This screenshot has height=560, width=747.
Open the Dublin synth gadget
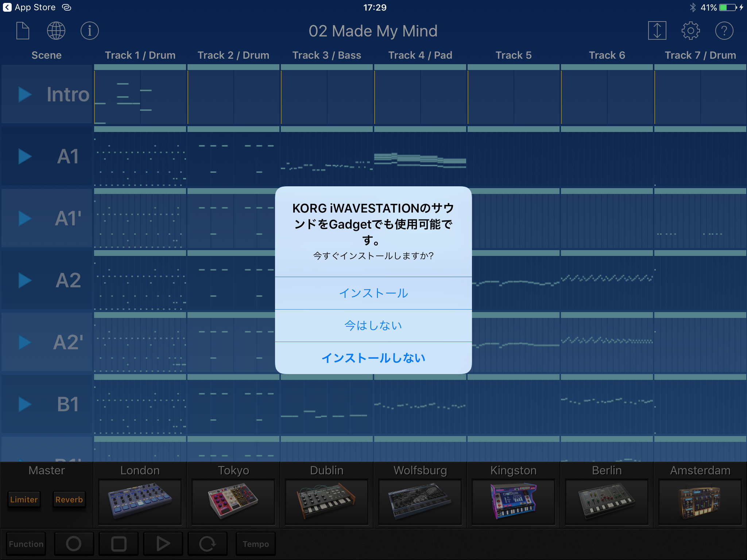pos(327,502)
